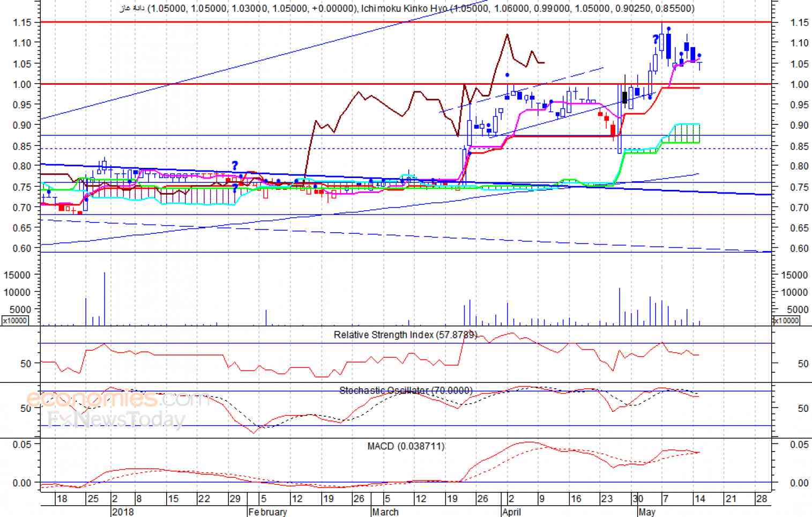Select the February month label
The width and height of the screenshot is (812, 517).
pos(268,512)
